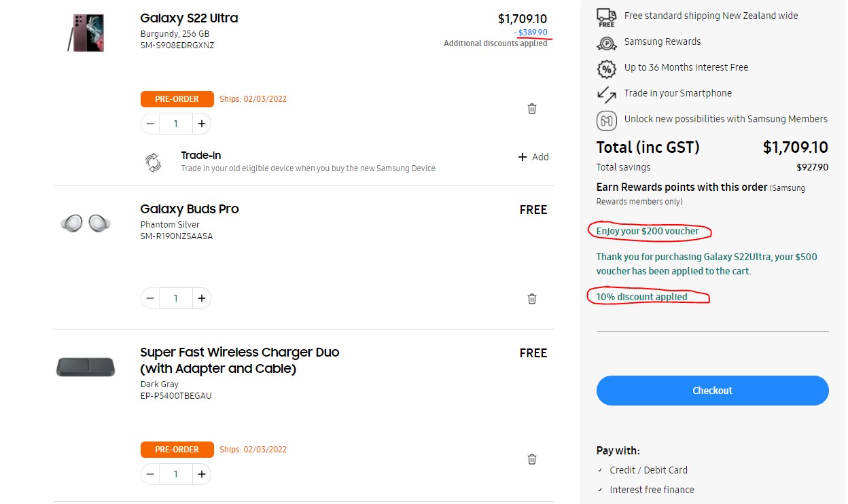Open Galaxy Buds Pro product image
This screenshot has height=504, width=848.
coord(86,222)
